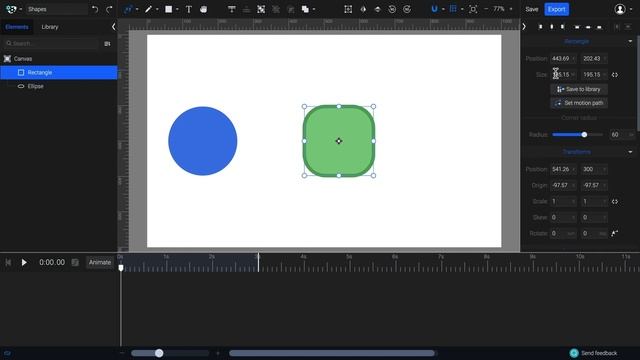The height and width of the screenshot is (360, 640).
Task: Collapse the left Elements panel
Action: [x=113, y=27]
